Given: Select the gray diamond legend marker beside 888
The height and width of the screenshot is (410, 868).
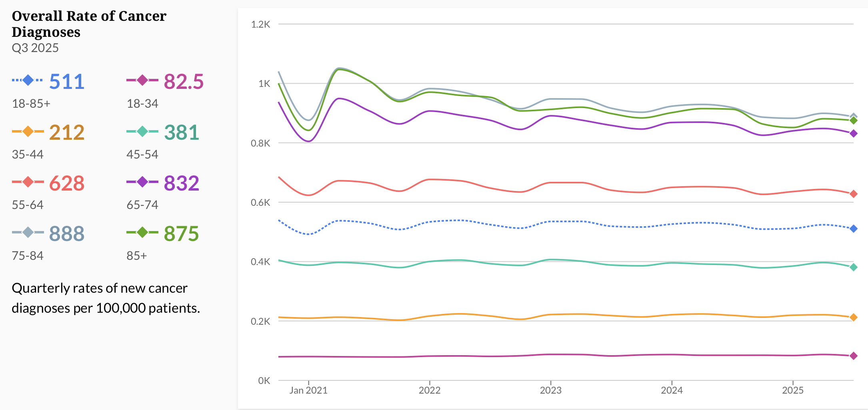Looking at the screenshot, I should pos(28,233).
